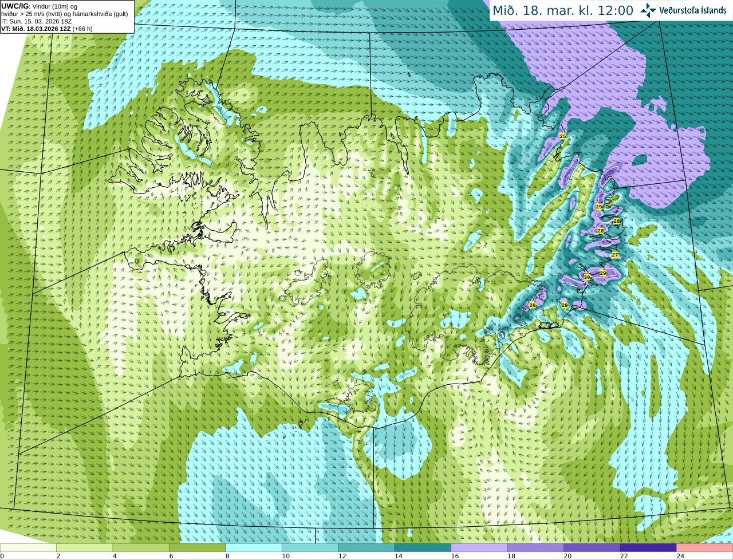The height and width of the screenshot is (560, 733).
Task: Click the Veðurstofa Íslands name text
Action: coord(692,10)
